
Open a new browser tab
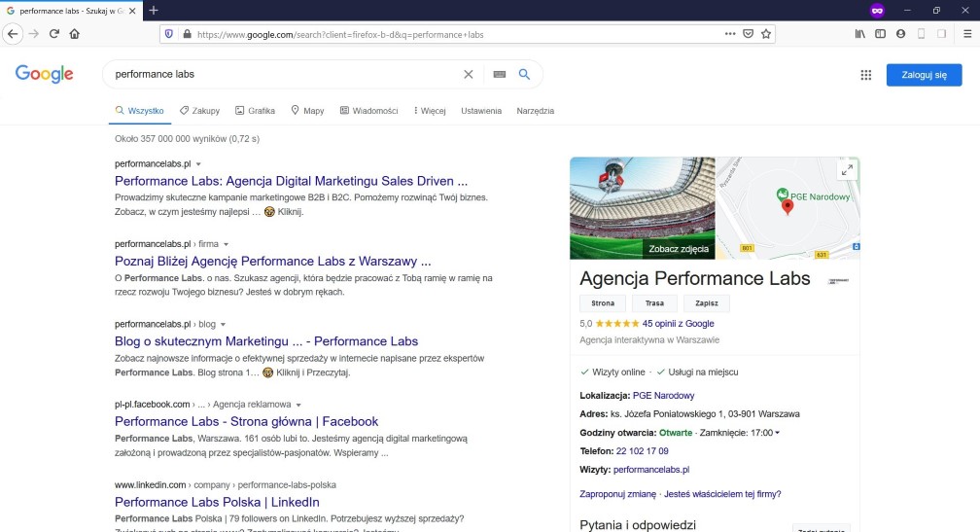tap(154, 11)
